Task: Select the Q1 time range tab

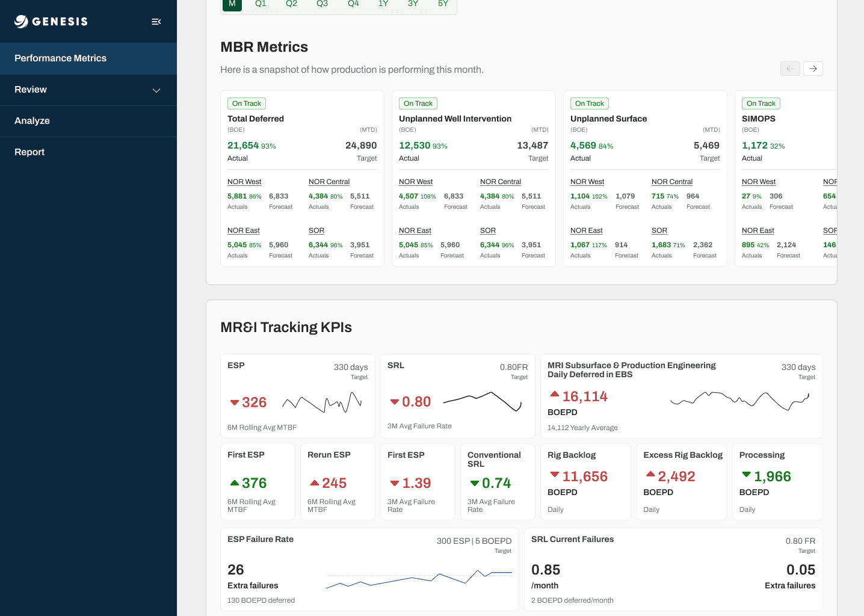Action: pyautogui.click(x=261, y=4)
